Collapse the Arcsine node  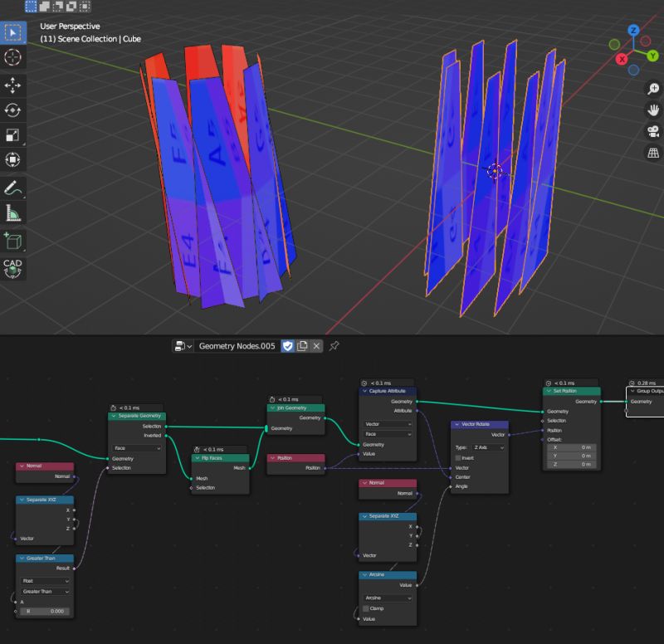click(364, 574)
